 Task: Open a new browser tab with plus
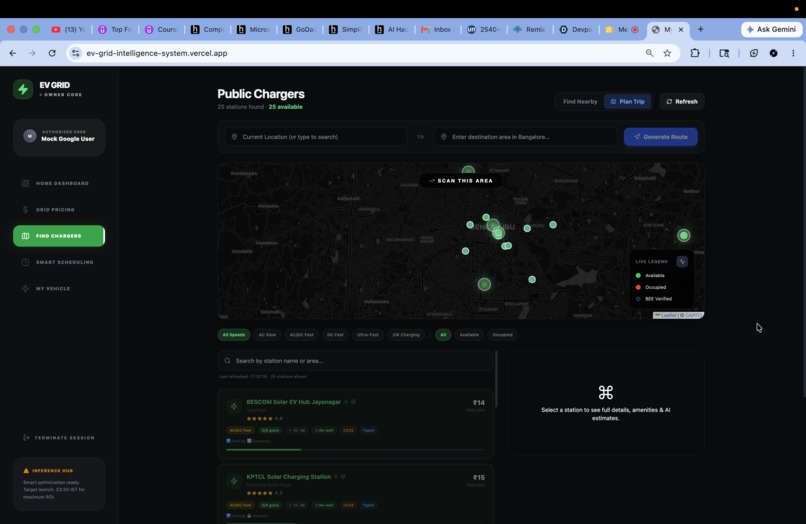point(700,29)
